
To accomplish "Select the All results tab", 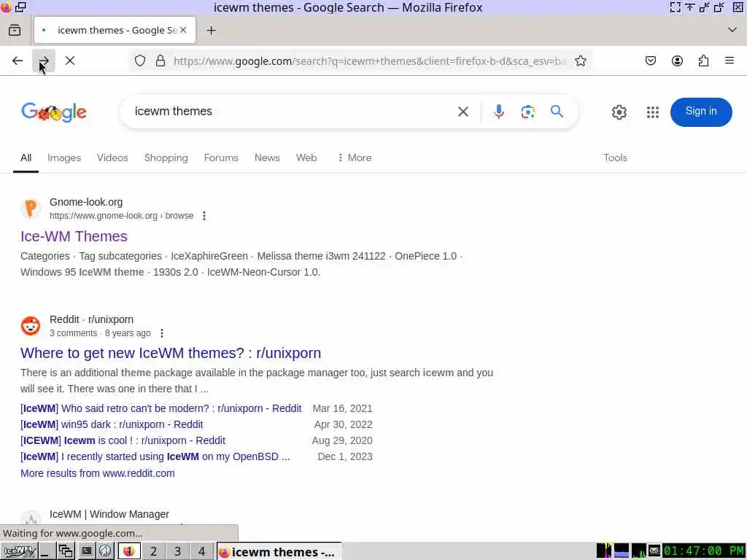I will tap(26, 157).
